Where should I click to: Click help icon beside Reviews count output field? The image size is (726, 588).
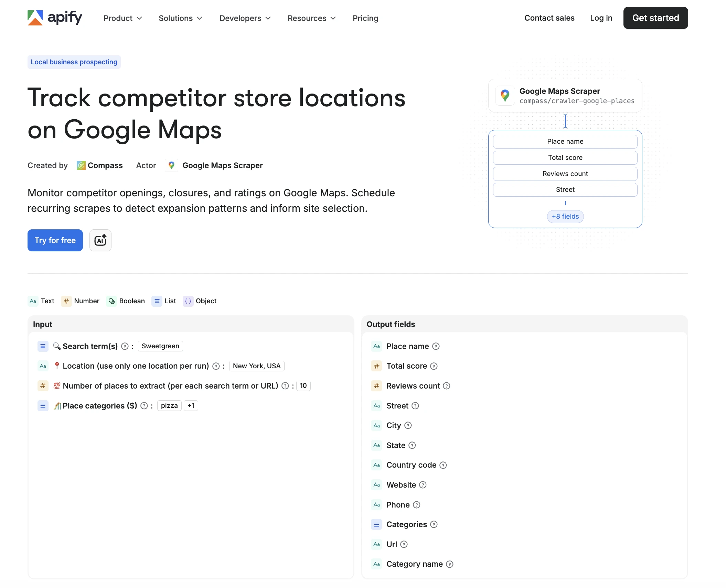coord(447,386)
